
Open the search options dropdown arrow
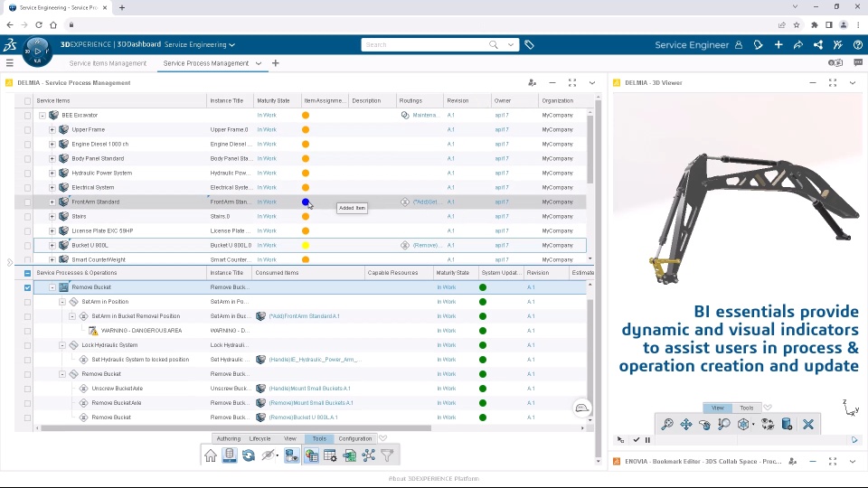click(x=510, y=45)
